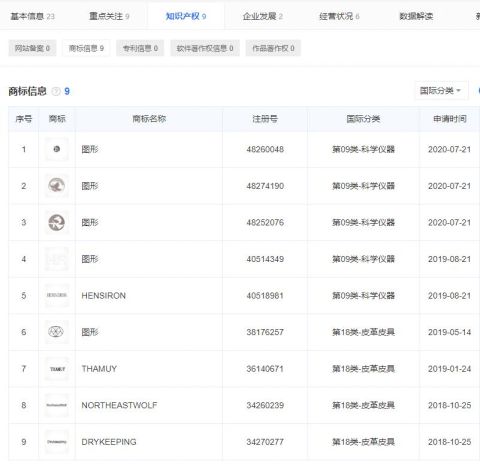This screenshot has height=467, width=480.
Task: Open the 国际分类 dropdown filter
Action: pyautogui.click(x=441, y=90)
